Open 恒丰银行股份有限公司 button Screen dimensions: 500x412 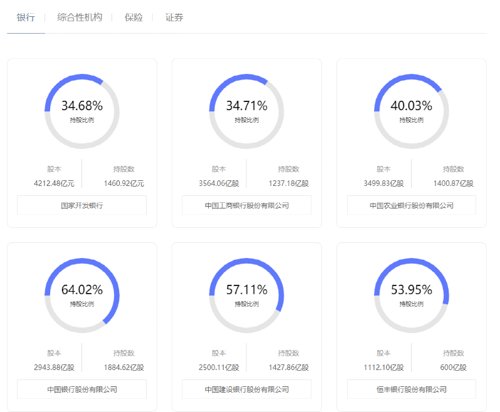click(x=411, y=389)
